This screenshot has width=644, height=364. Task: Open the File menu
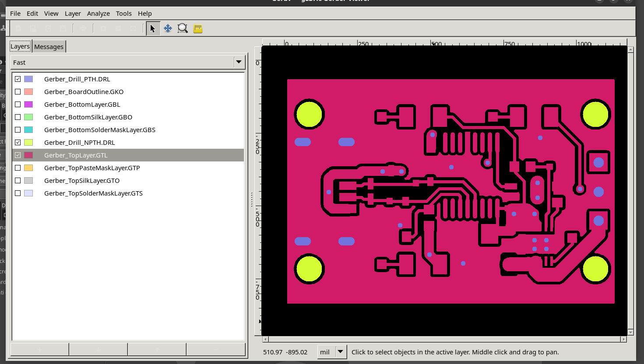point(15,14)
